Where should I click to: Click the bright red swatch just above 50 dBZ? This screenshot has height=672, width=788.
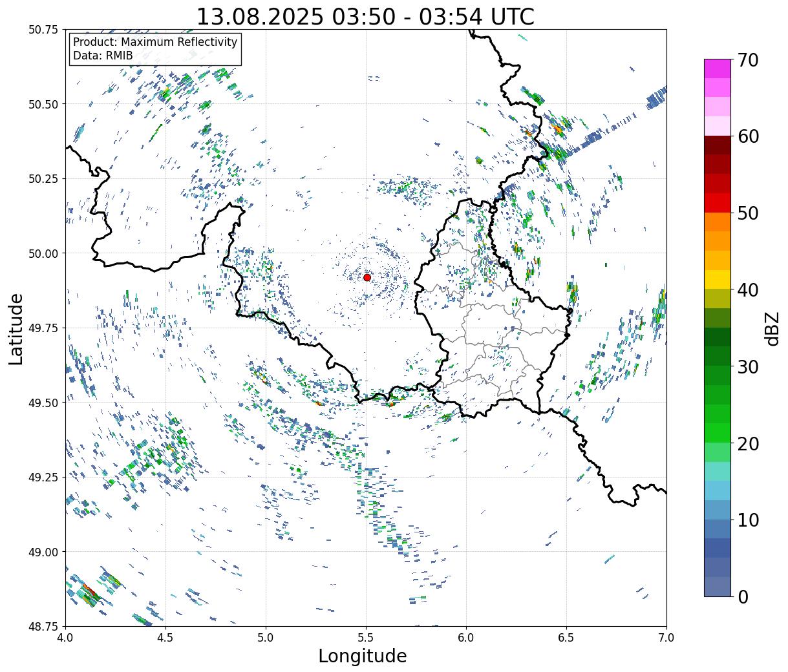718,202
